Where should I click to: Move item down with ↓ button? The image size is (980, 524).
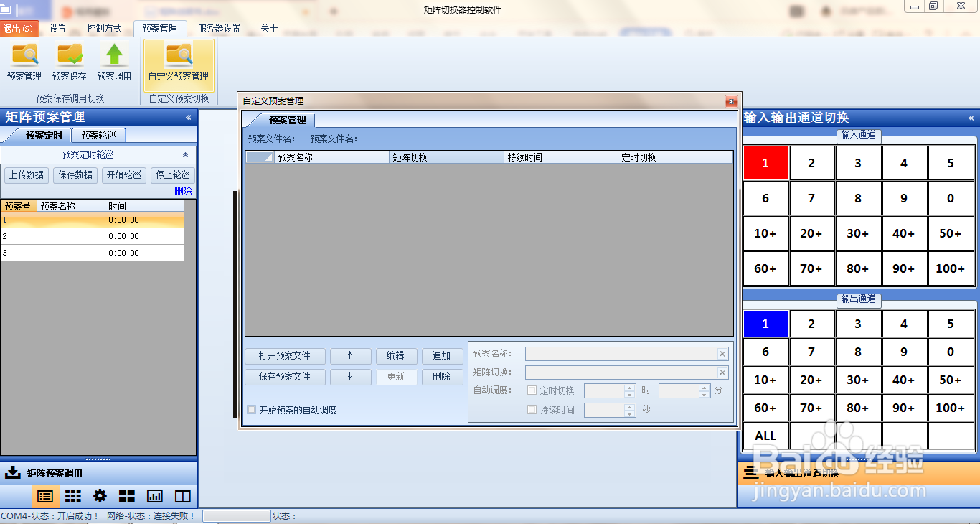point(350,376)
